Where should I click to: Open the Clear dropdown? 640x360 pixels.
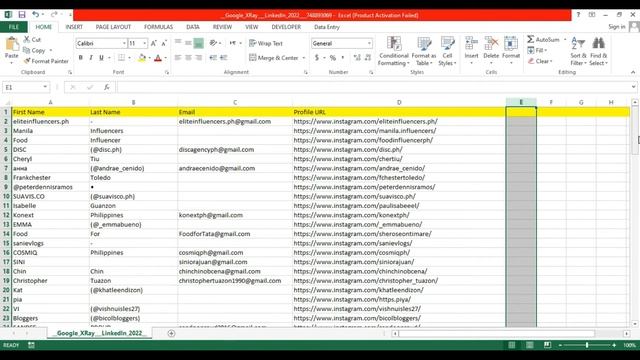(x=540, y=61)
